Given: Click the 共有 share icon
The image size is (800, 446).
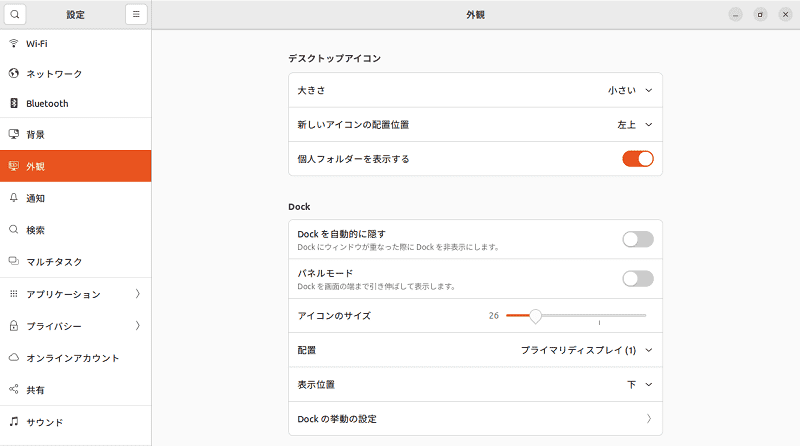Looking at the screenshot, I should pyautogui.click(x=14, y=389).
